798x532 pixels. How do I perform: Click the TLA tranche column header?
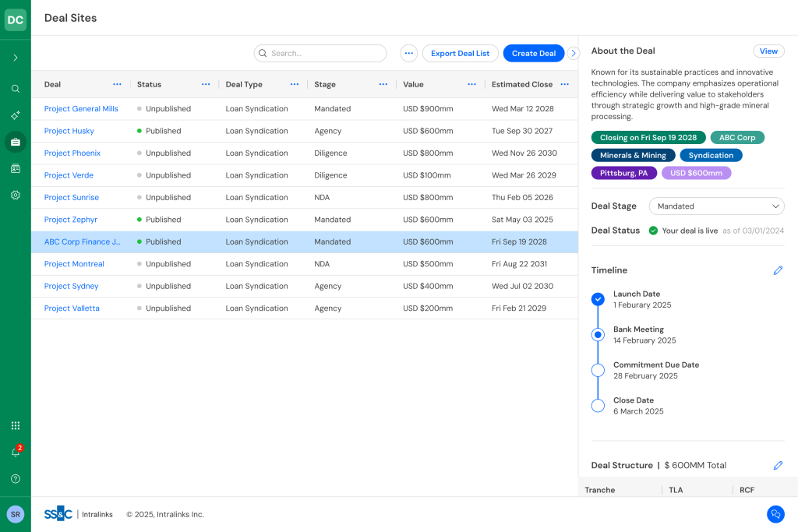(676, 490)
